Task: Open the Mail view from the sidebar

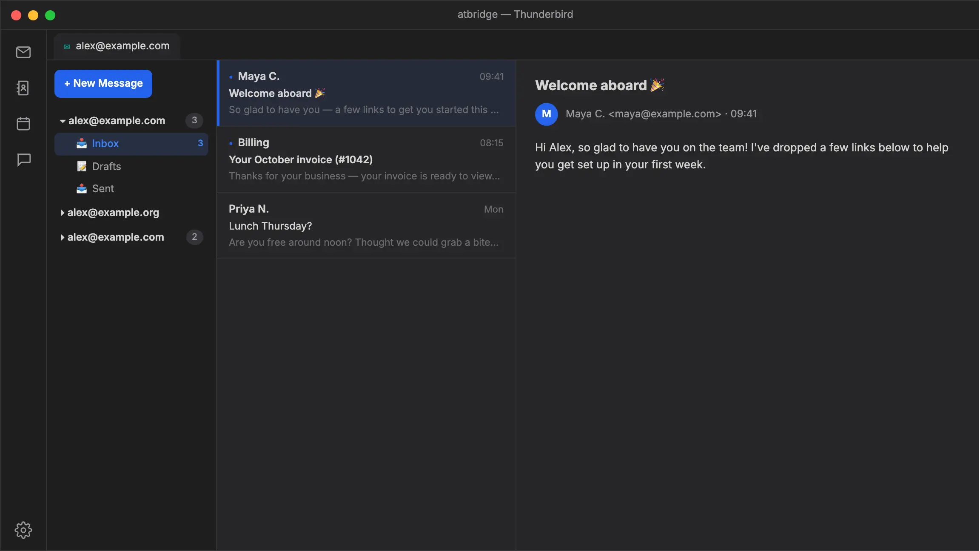Action: pos(23,52)
